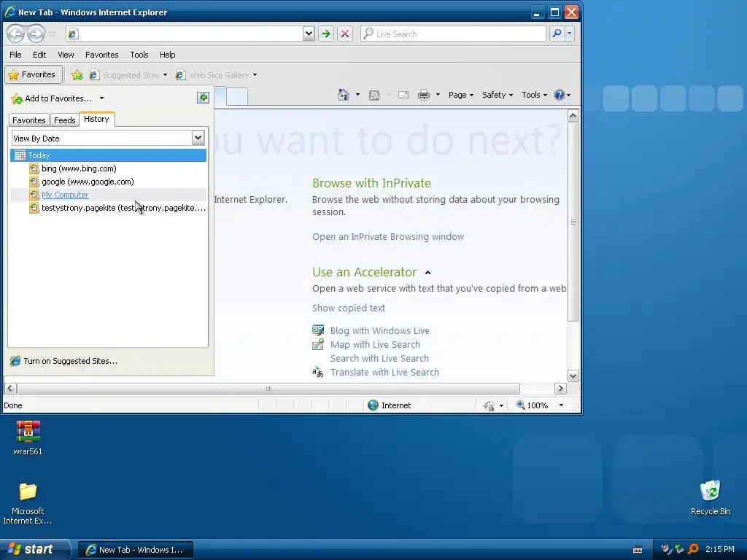This screenshot has height=560, width=747.
Task: Open the File menu
Action: (x=15, y=55)
